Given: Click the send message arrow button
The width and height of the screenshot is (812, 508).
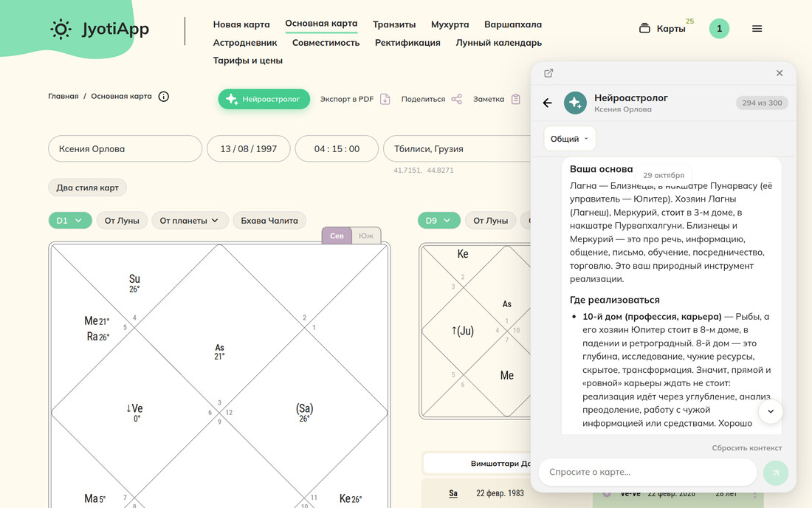Looking at the screenshot, I should (775, 473).
